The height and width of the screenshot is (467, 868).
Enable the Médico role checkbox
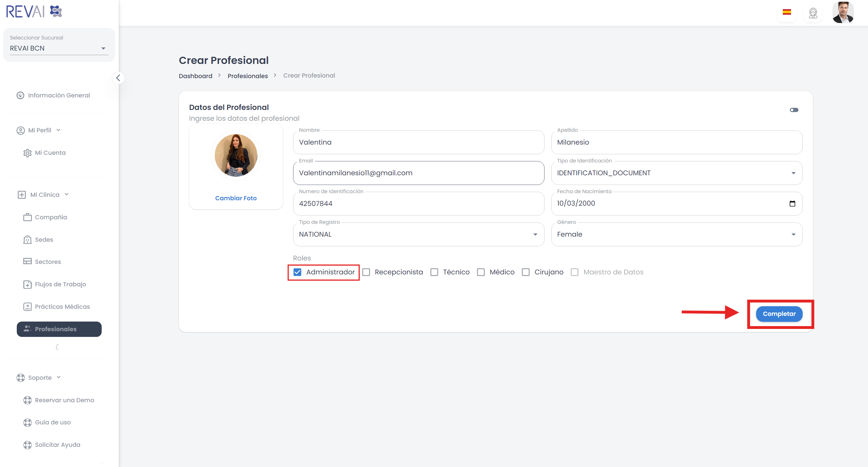tap(481, 272)
